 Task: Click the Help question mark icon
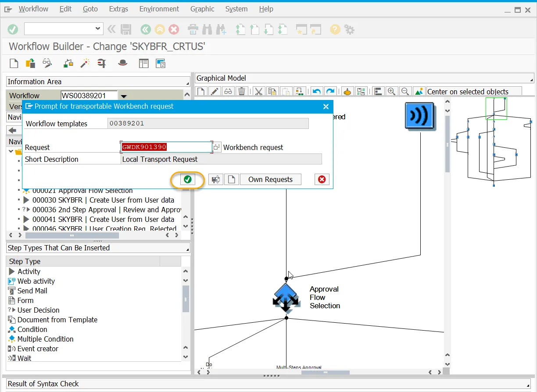point(335,29)
